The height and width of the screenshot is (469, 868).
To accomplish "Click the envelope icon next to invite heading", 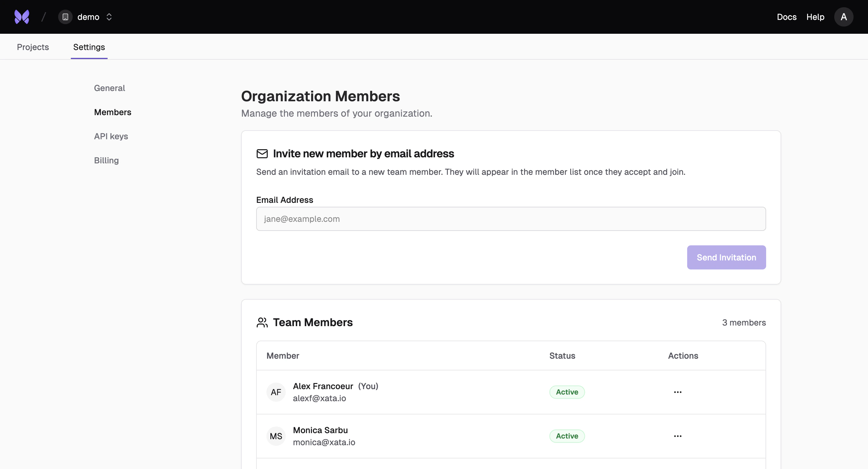I will point(262,154).
